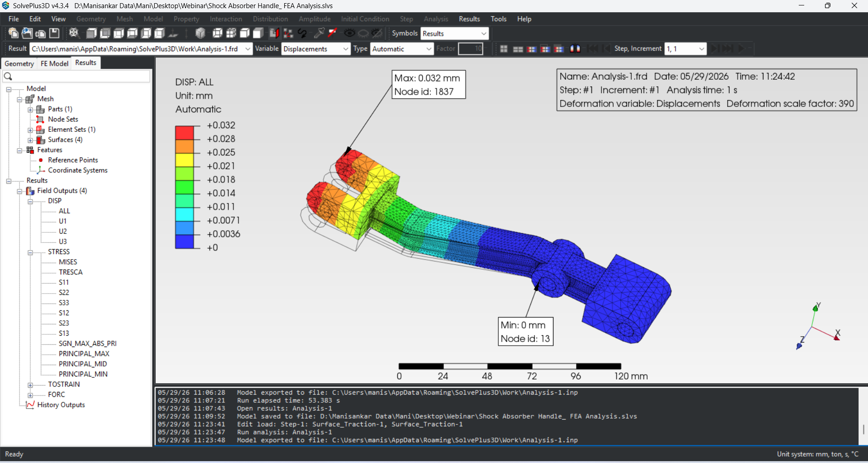Expand the Element Sets (1) node
This screenshot has width=868, height=463.
point(30,130)
